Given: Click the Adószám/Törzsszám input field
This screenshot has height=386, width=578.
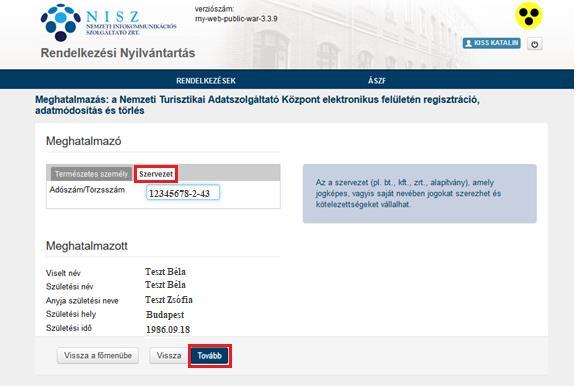Looking at the screenshot, I should point(183,193).
